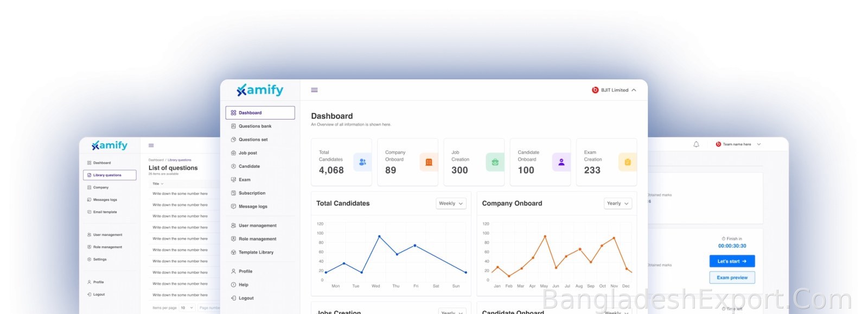Open Company in left window sidebar

pyautogui.click(x=98, y=187)
